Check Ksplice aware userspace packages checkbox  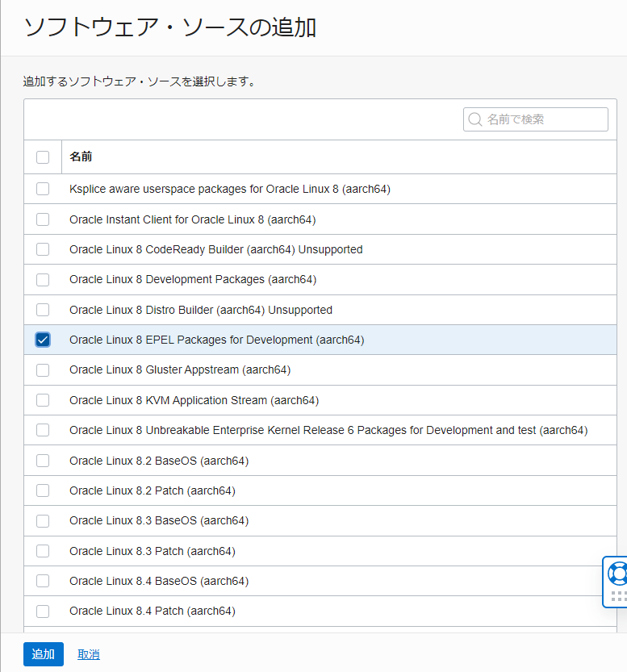43,189
